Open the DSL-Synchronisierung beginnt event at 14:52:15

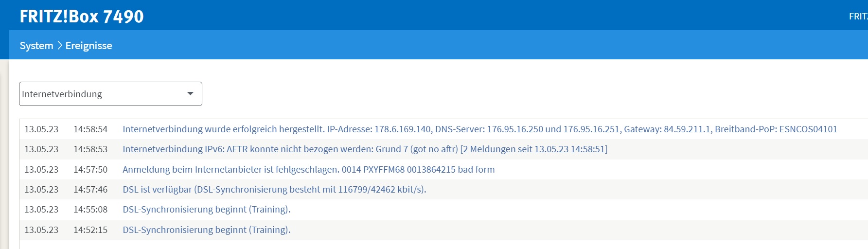point(206,230)
